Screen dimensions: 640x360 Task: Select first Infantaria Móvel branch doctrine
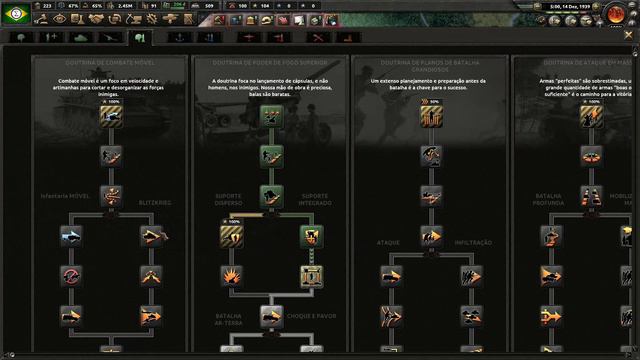pyautogui.click(x=71, y=236)
